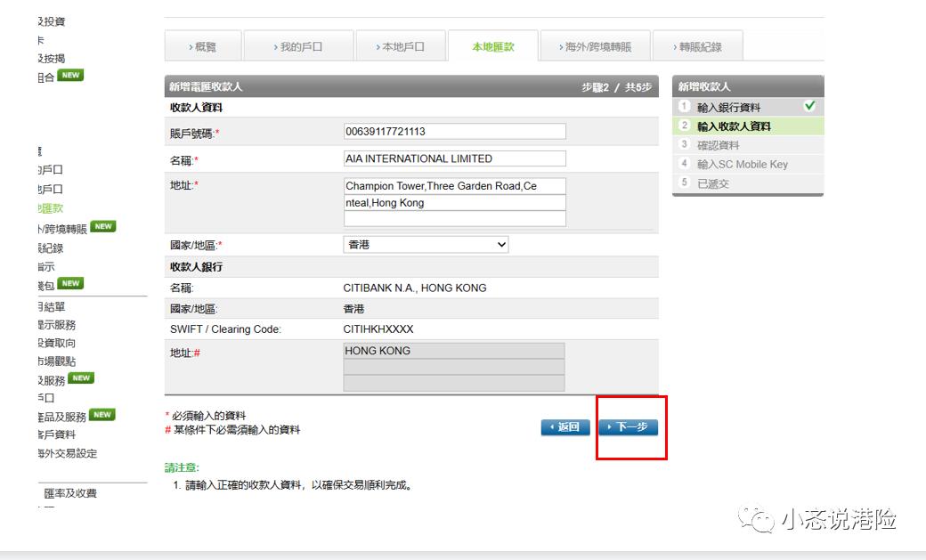
Task: Click first address line with Champion Tower
Action: 454,185
